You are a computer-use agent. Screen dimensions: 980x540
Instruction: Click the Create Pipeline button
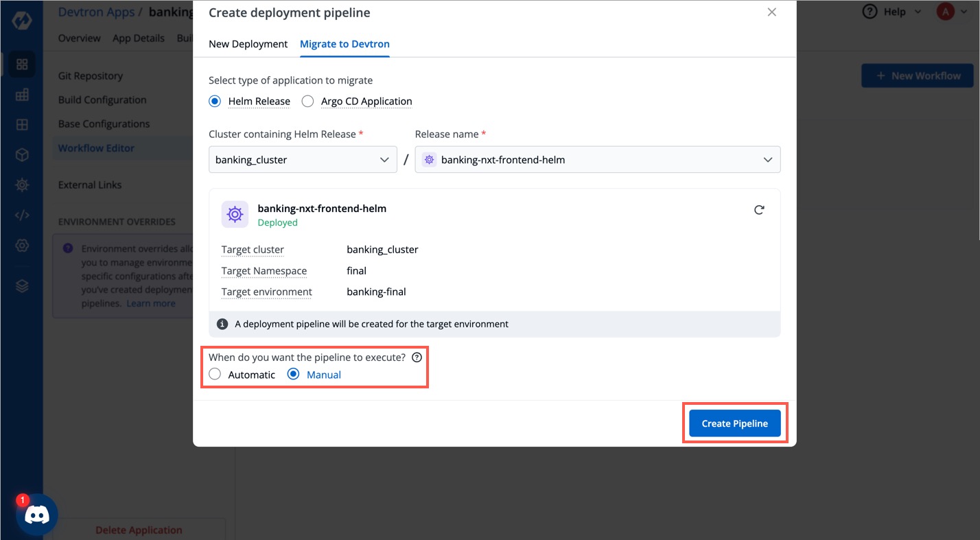point(734,423)
